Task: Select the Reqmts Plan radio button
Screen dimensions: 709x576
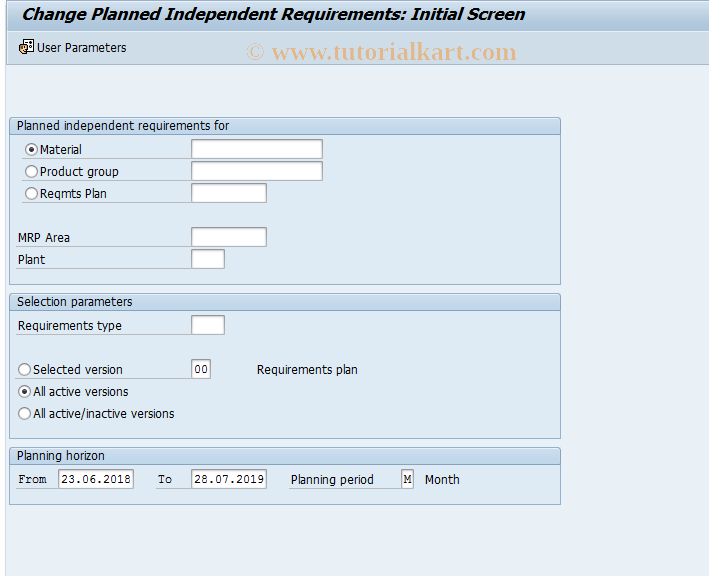Action: coord(31,194)
